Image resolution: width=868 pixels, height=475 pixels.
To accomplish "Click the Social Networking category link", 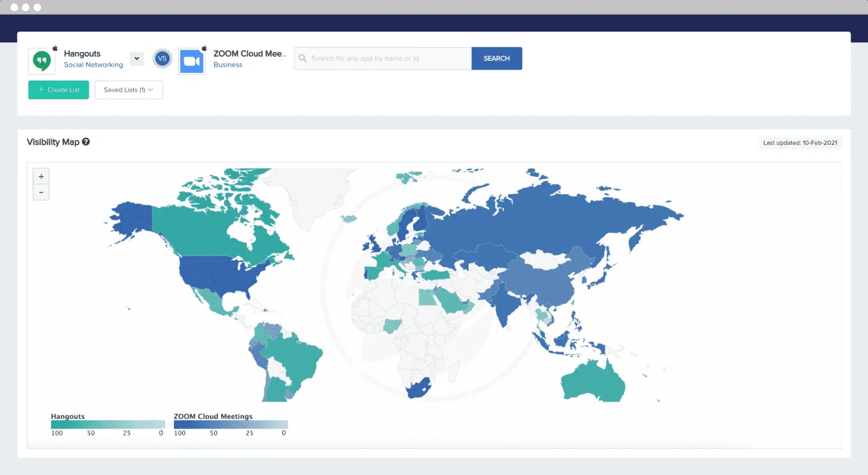I will (93, 65).
